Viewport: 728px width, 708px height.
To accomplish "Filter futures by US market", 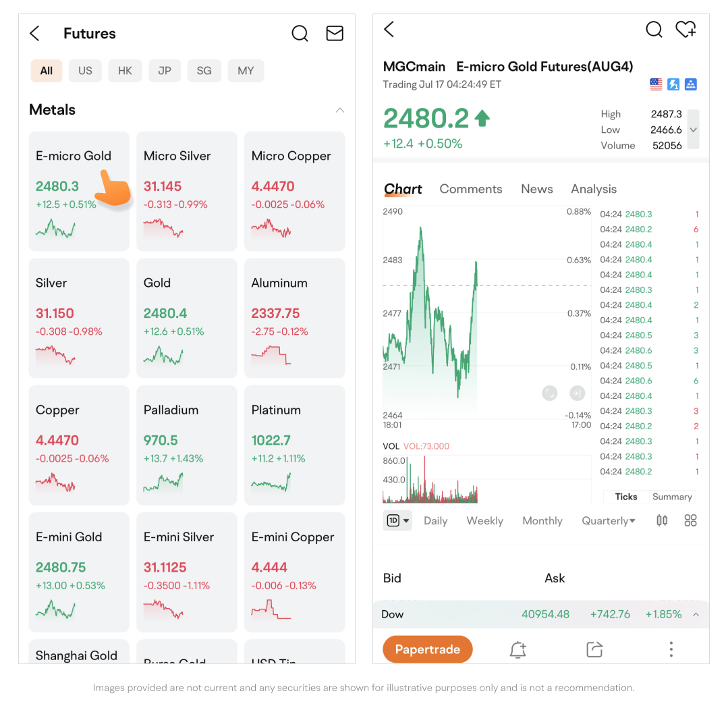I will click(x=85, y=71).
